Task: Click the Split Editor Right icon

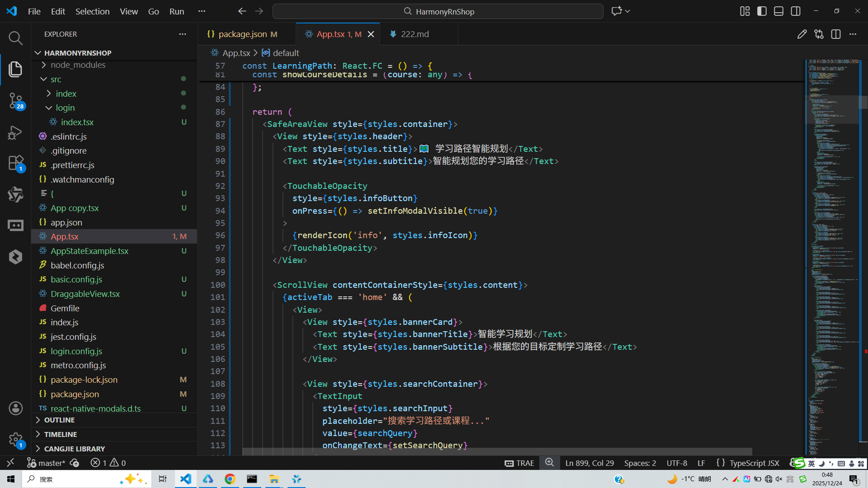Action: [835, 34]
